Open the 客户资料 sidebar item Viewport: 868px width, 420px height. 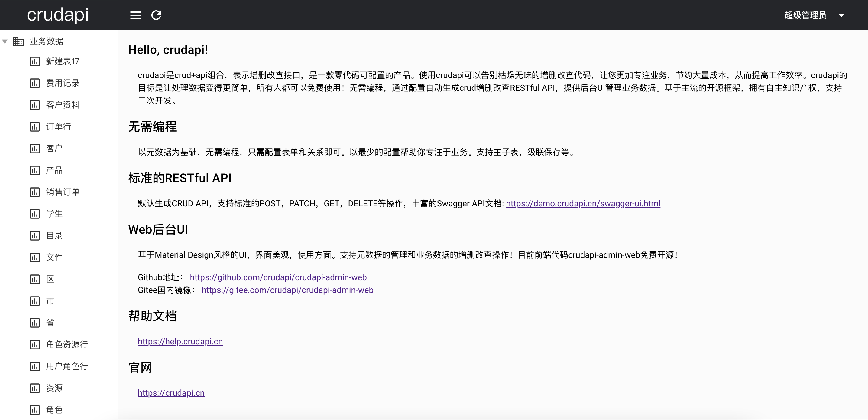tap(63, 105)
